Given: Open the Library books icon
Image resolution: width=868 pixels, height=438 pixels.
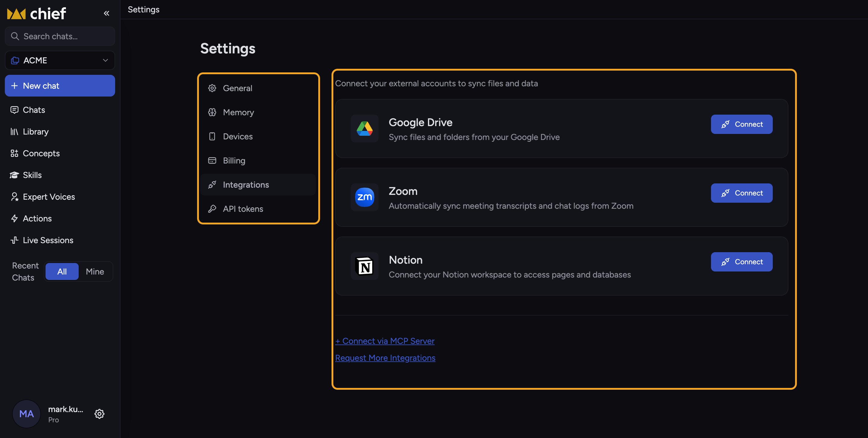Looking at the screenshot, I should (x=14, y=132).
